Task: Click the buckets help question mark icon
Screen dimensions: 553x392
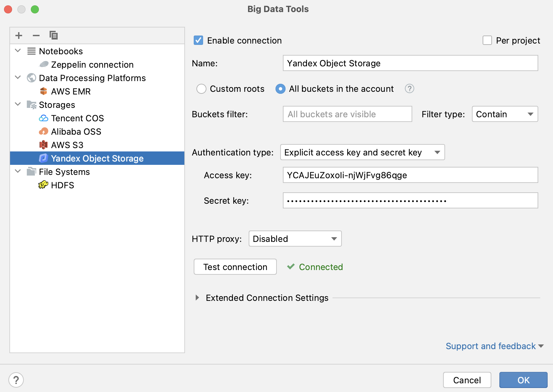Action: (x=409, y=88)
